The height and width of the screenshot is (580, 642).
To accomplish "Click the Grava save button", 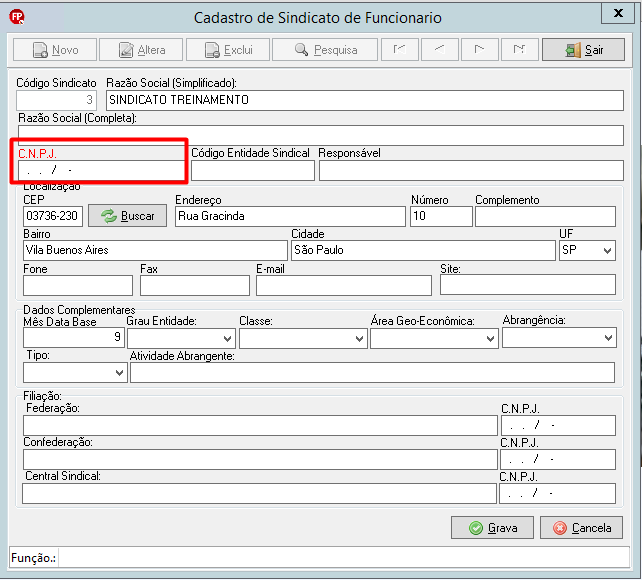I will (493, 528).
